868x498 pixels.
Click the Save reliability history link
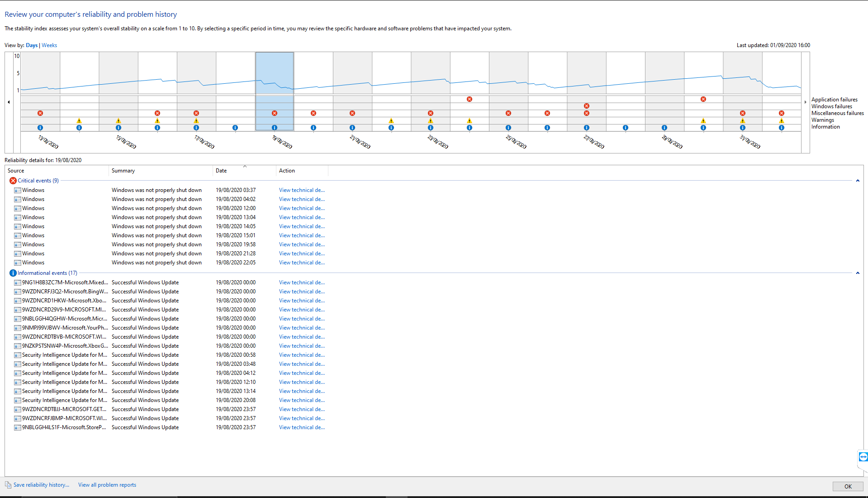[x=41, y=485]
